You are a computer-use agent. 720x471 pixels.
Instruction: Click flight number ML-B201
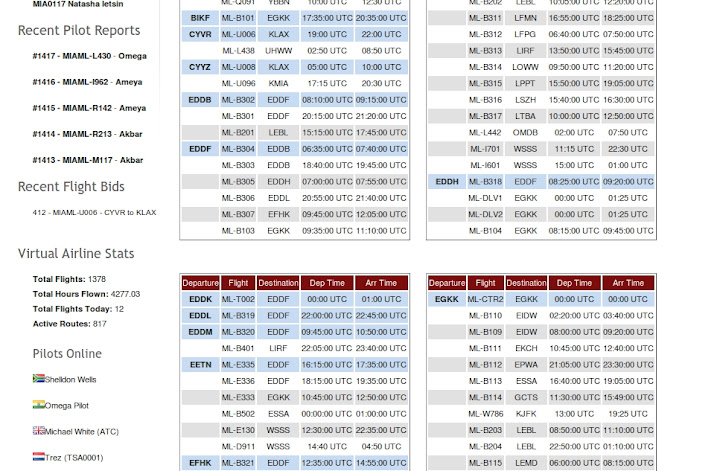tap(238, 133)
